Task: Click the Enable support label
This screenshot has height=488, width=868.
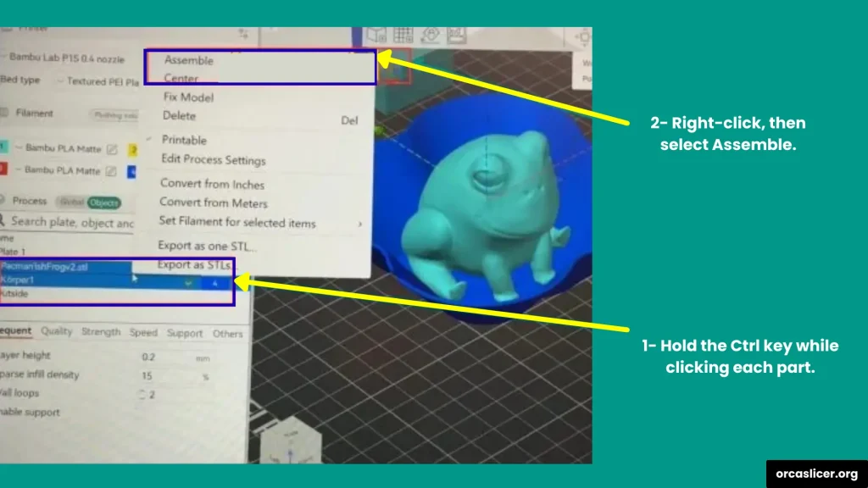Action: pos(30,413)
